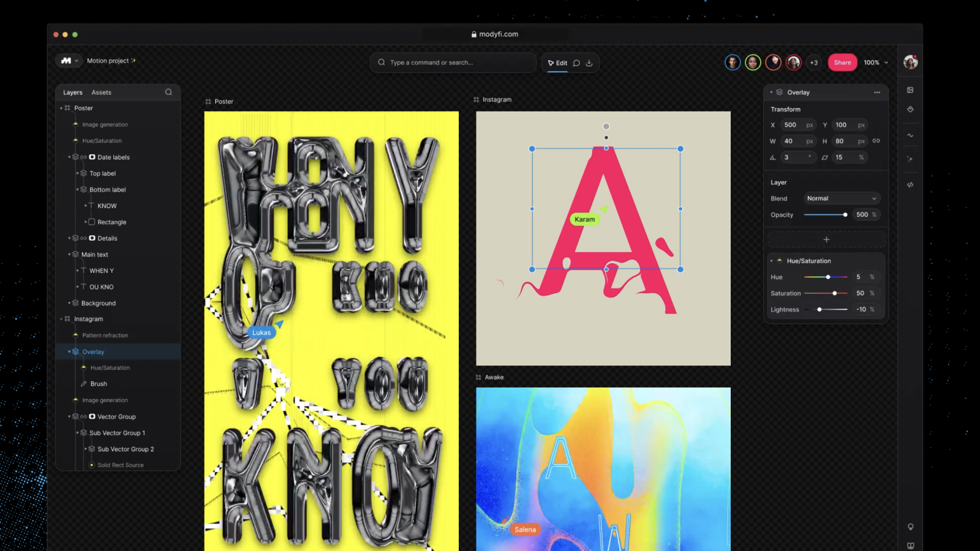Open the sparkle AI effects sidebar icon

(910, 159)
